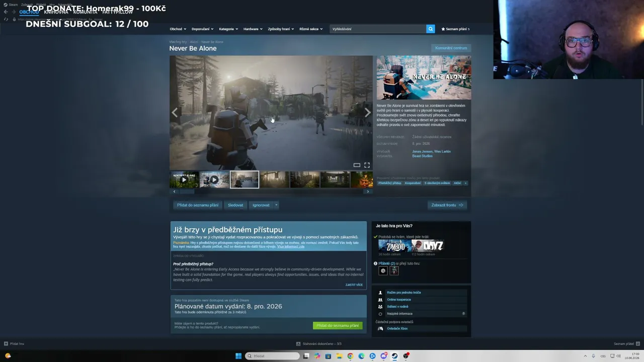The height and width of the screenshot is (362, 644).
Task: Click the Steam back navigation arrow
Action: (x=6, y=12)
